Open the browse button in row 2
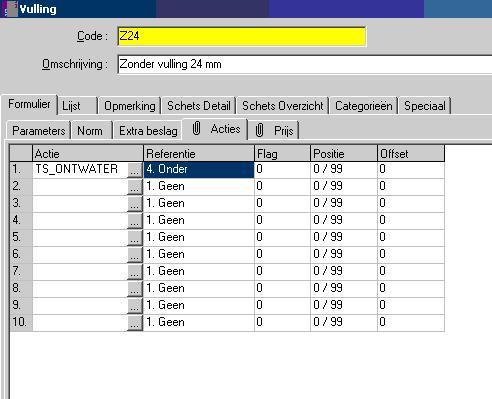 134,187
